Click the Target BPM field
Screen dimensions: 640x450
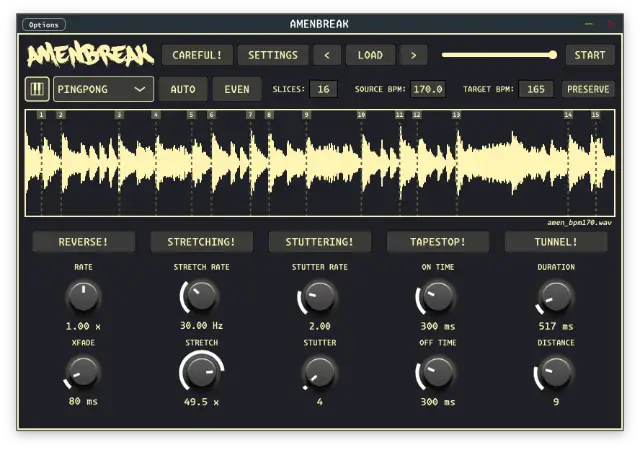[x=536, y=89]
